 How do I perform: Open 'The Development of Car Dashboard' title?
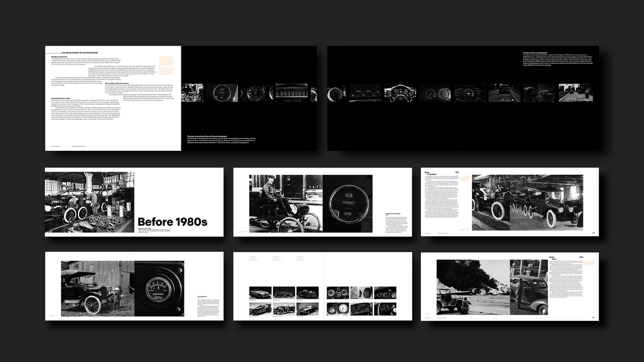point(80,53)
